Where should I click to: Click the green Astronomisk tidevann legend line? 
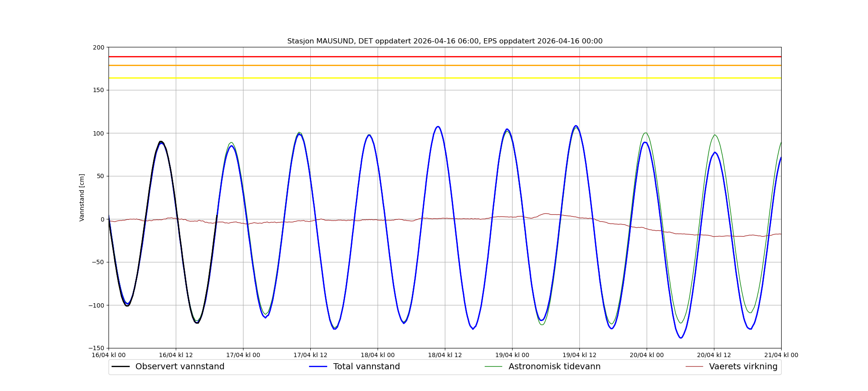click(x=493, y=367)
